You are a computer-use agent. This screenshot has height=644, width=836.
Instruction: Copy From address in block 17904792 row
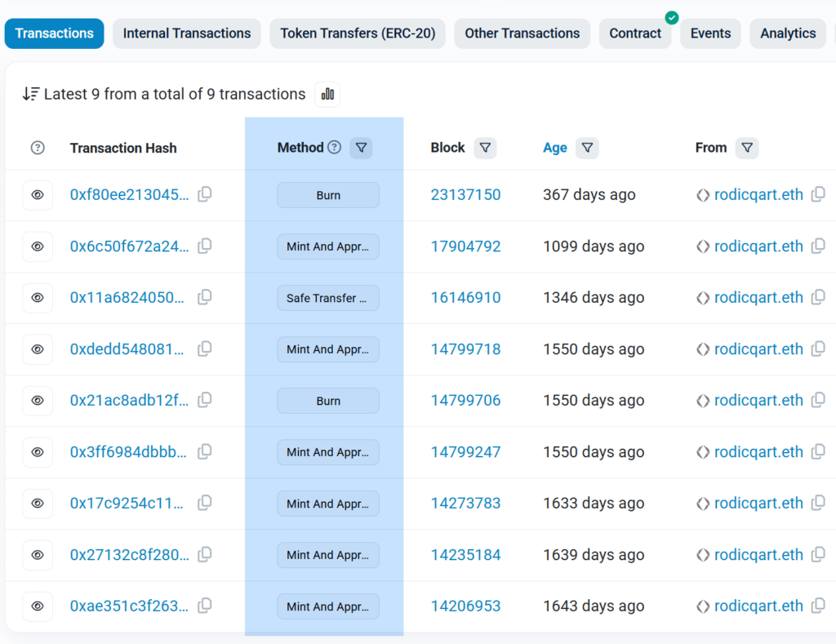point(818,246)
